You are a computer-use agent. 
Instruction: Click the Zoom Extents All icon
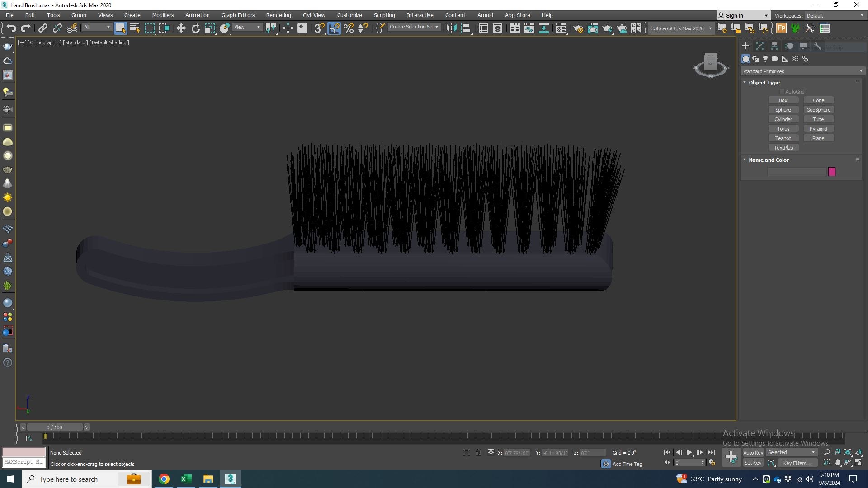(858, 452)
